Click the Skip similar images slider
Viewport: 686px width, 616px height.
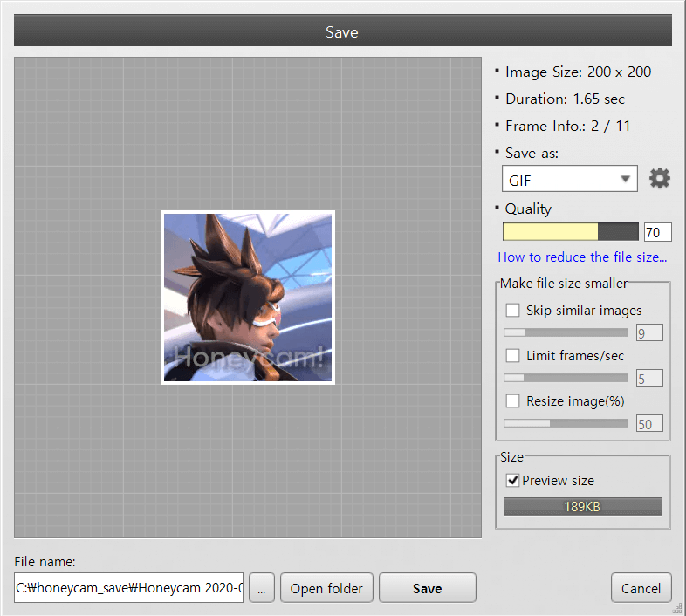[566, 332]
